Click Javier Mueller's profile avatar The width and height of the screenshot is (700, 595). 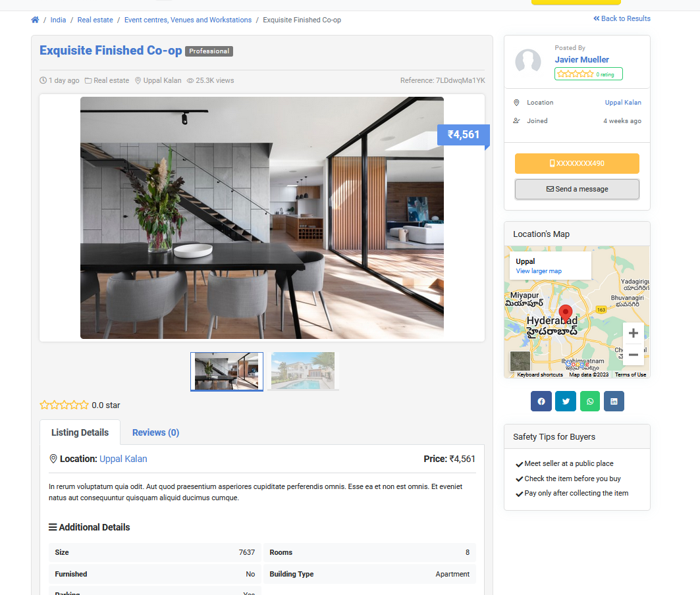[528, 61]
